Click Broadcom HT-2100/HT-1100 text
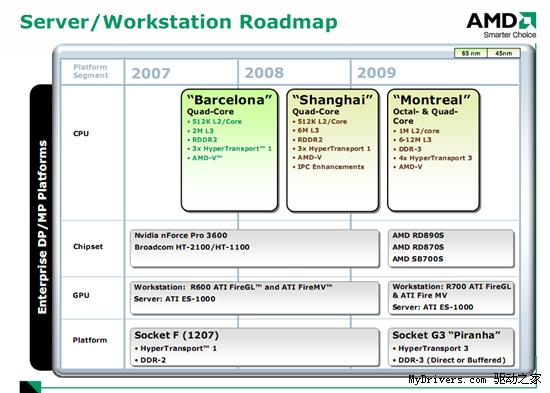Screen dimensions: 550x393 (192, 247)
